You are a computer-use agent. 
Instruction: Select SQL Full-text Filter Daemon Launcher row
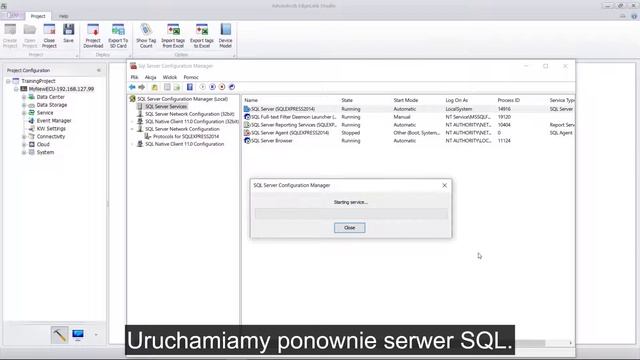coord(408,117)
